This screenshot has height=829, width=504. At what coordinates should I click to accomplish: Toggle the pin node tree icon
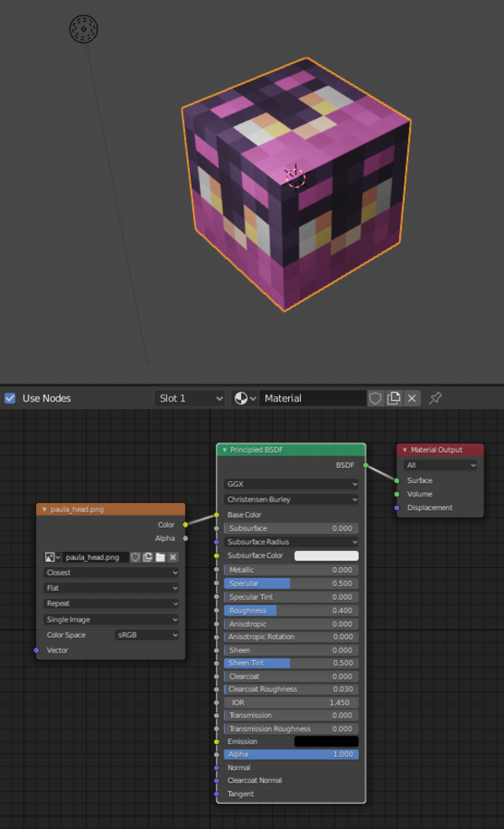point(435,398)
